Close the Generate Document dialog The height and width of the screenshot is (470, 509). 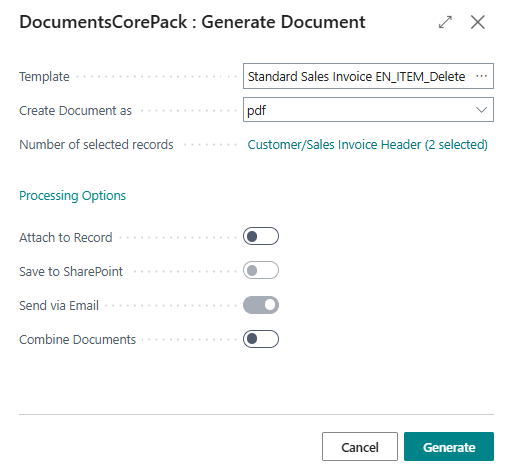(x=477, y=22)
